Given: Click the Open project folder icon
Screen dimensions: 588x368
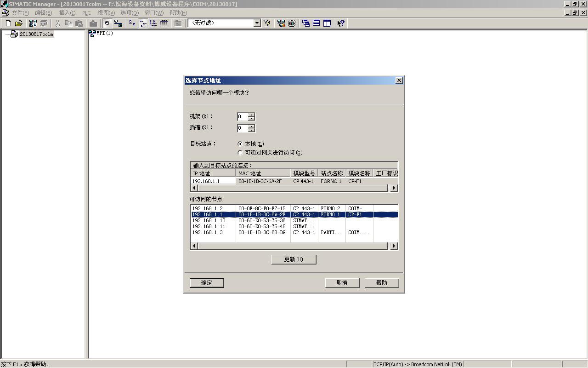Looking at the screenshot, I should [19, 23].
